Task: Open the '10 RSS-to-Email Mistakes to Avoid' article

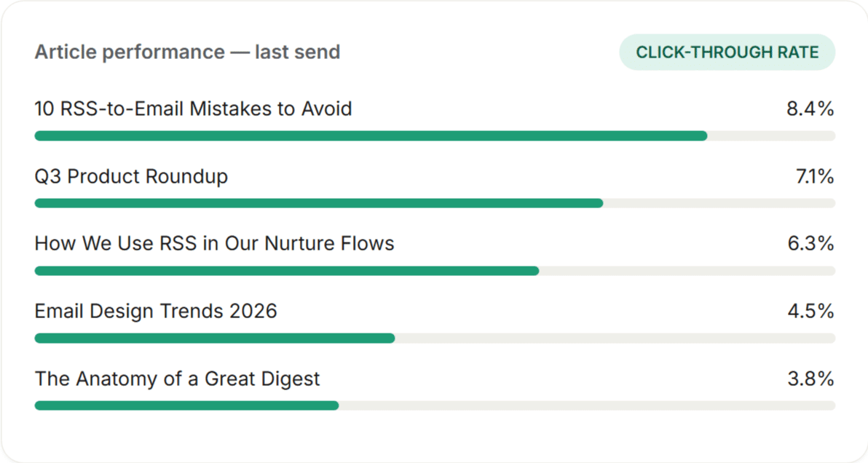Action: tap(193, 108)
